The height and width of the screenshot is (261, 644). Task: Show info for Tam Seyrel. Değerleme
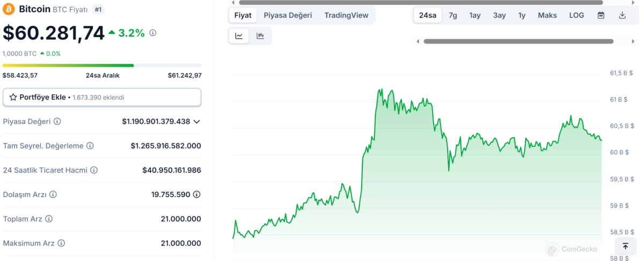click(x=90, y=146)
